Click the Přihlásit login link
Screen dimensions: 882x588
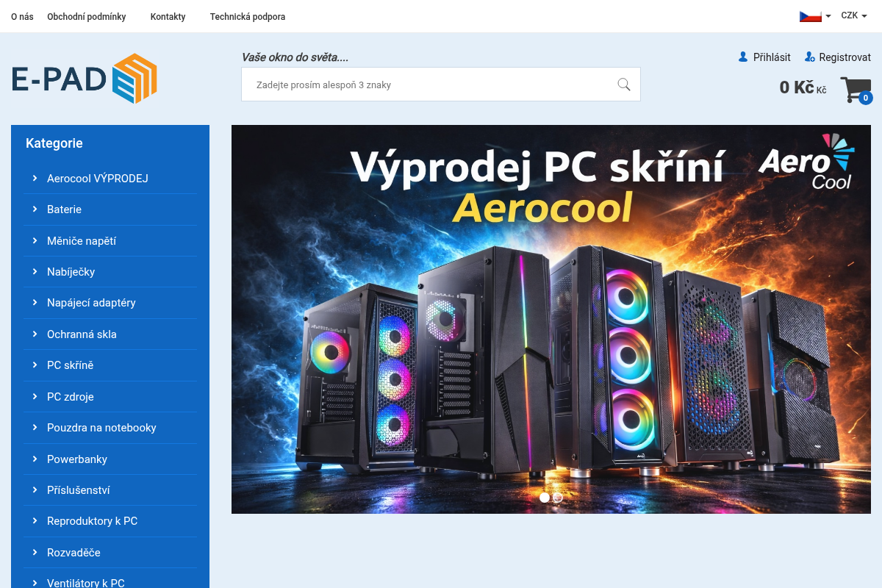[772, 57]
